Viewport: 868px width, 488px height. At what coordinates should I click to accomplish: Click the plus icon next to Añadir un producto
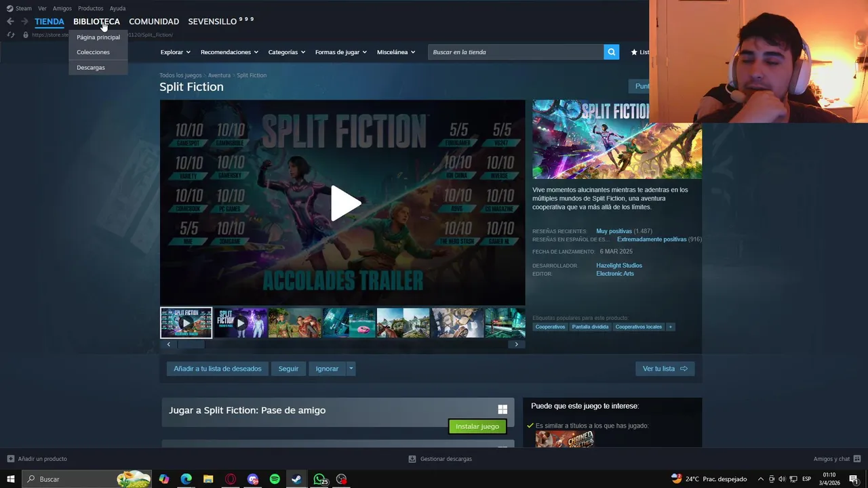click(x=10, y=459)
